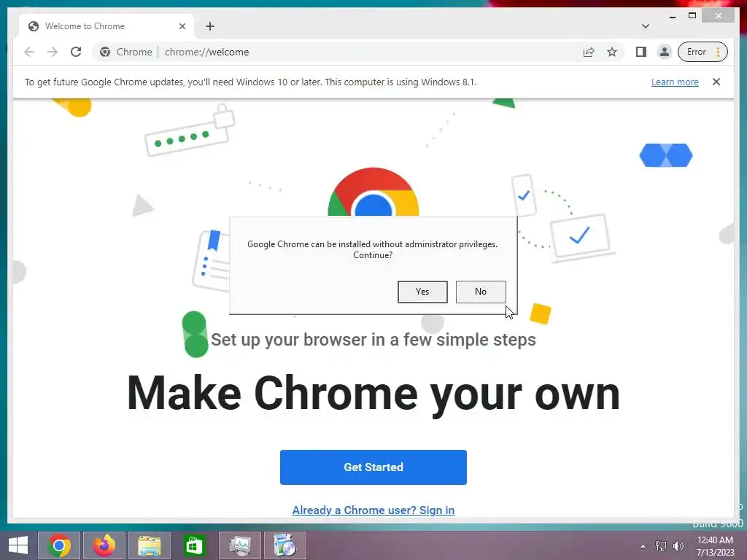
Task: Click the Forward navigation arrow
Action: (x=53, y=52)
